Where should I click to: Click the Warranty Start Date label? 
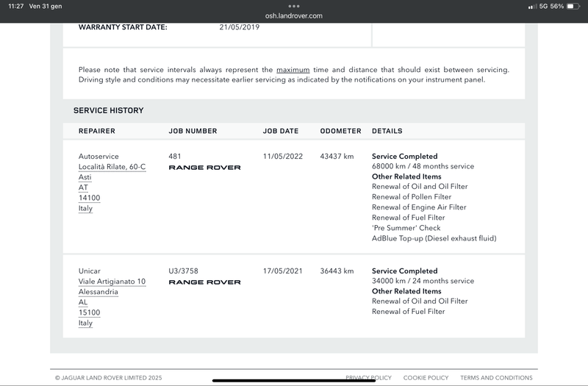pyautogui.click(x=123, y=27)
